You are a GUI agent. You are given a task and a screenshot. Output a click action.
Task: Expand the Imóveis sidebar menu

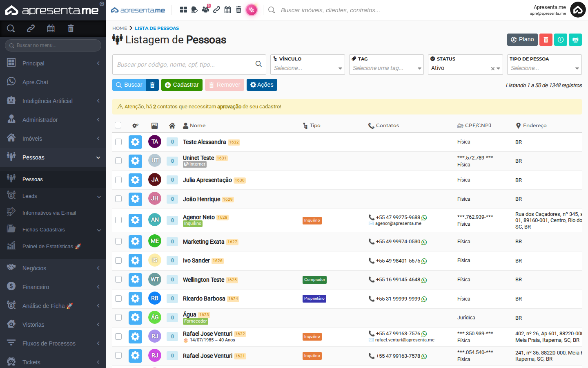coord(53,139)
